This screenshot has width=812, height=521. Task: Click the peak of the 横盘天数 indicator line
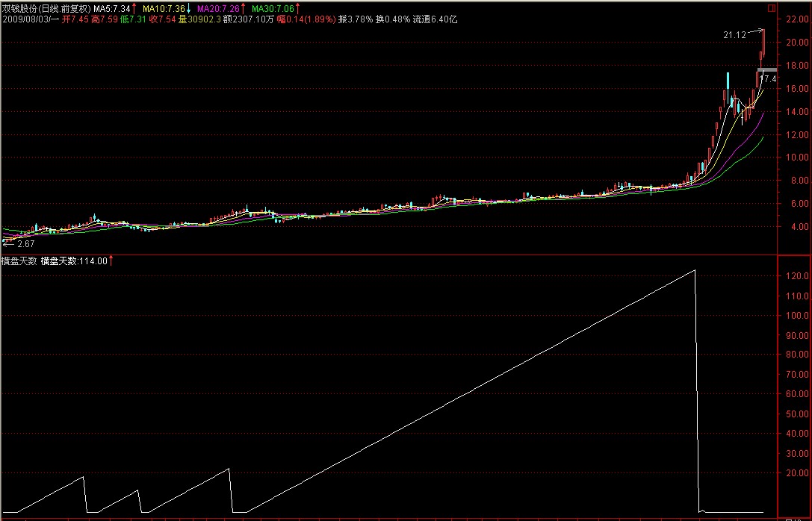[694, 270]
